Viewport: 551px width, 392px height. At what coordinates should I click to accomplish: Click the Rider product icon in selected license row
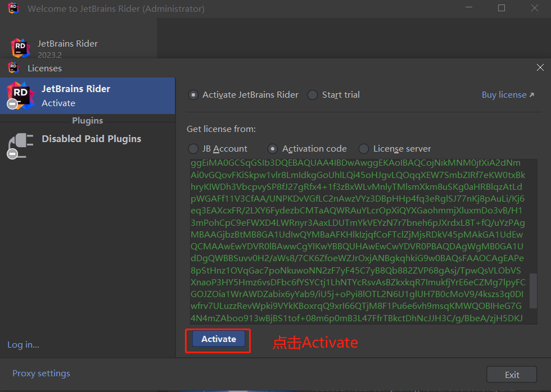pos(20,95)
